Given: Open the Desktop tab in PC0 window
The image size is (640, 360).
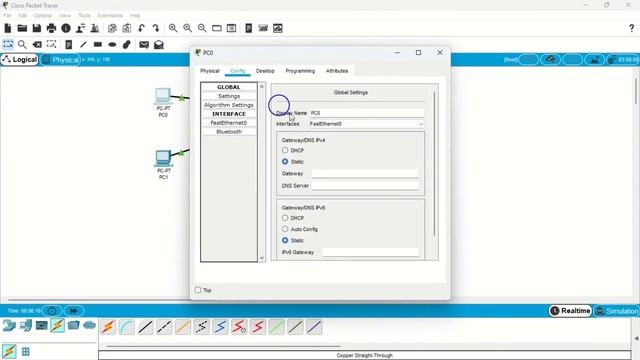Looking at the screenshot, I should tap(265, 71).
